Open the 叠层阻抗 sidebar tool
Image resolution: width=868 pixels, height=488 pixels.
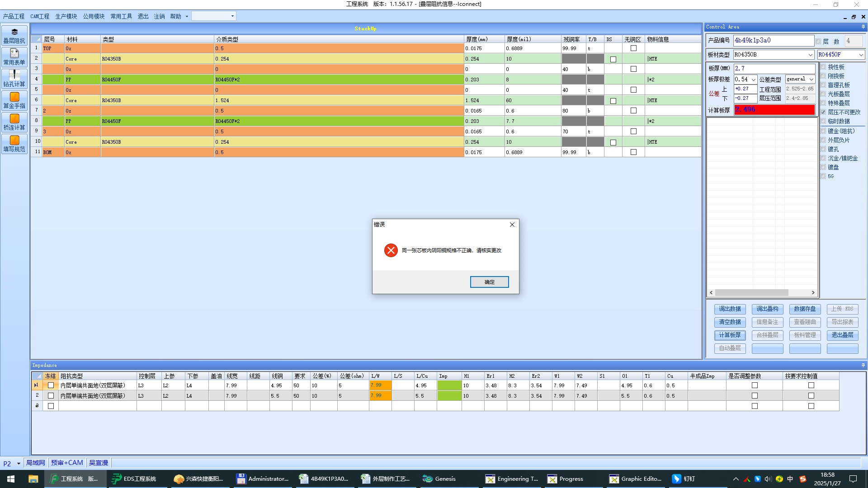(x=14, y=35)
